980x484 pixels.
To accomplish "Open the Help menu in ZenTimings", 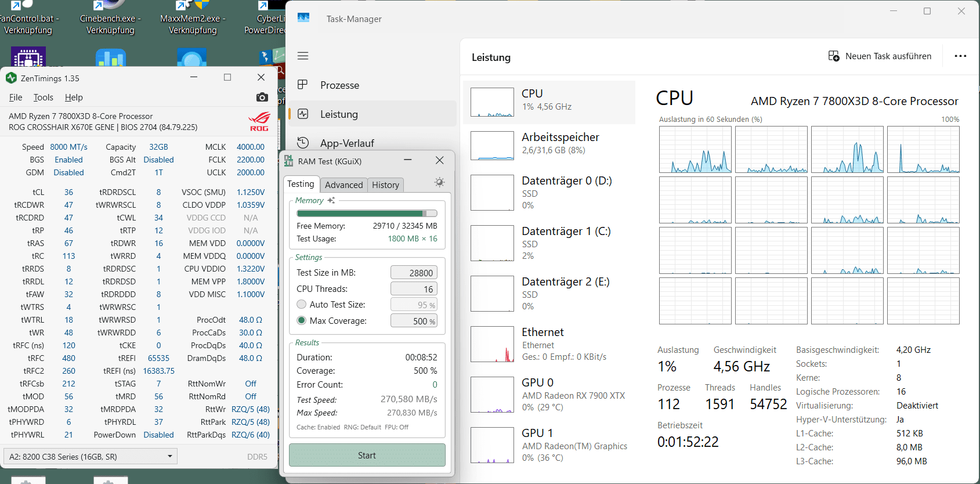I will (x=74, y=97).
